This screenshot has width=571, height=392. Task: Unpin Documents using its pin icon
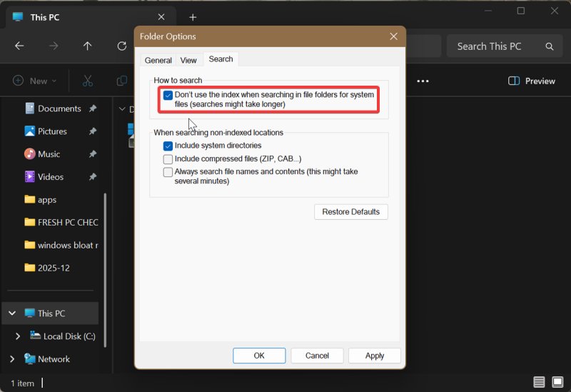point(93,109)
